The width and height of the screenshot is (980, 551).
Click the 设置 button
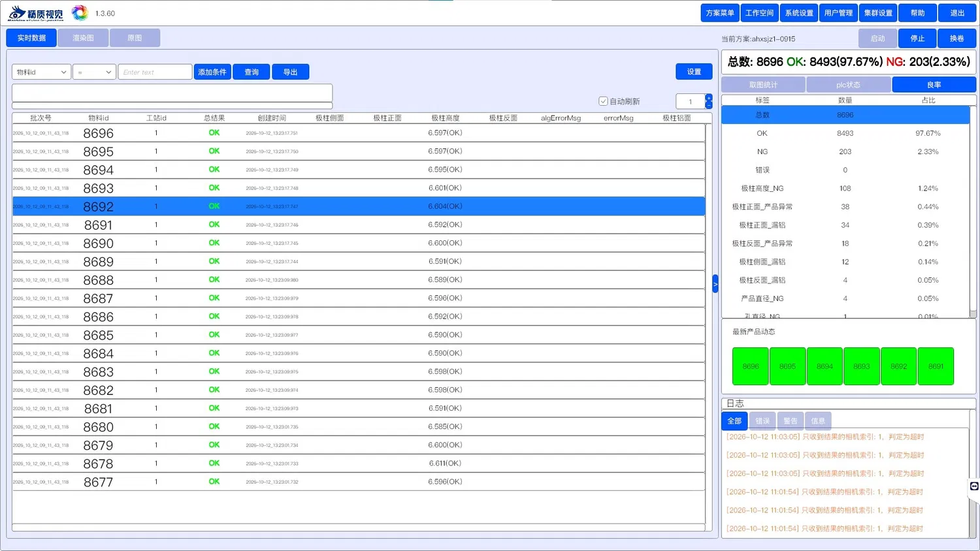[694, 72]
